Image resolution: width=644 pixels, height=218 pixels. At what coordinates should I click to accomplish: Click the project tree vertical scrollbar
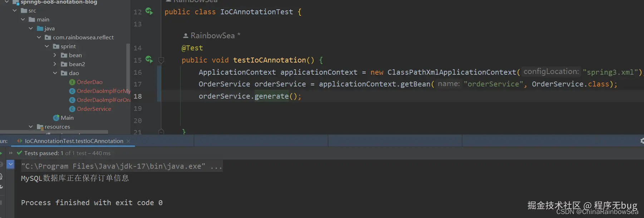pos(128,68)
